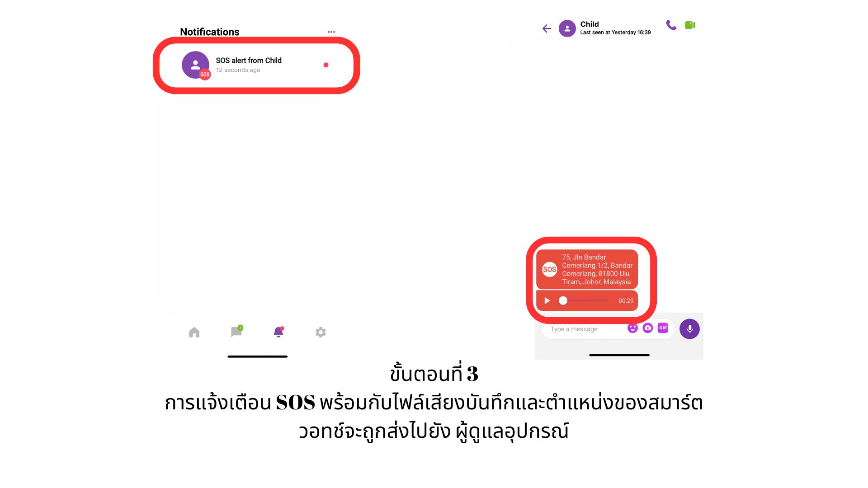868x488 pixels.
Task: Open the GIF picker
Action: point(663,328)
